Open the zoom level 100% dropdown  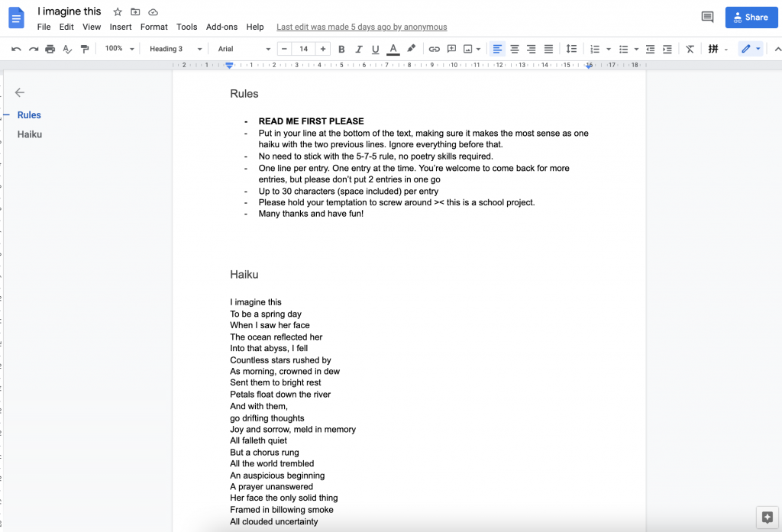(119, 49)
